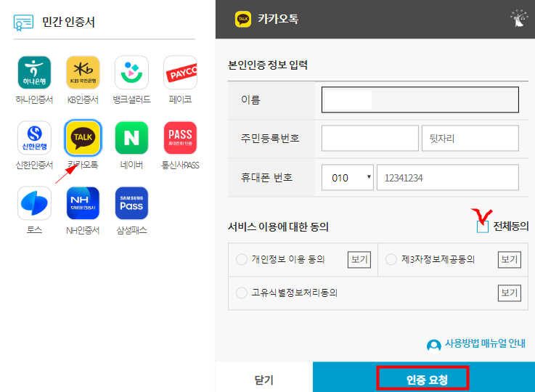The image size is (535, 392).
Task: Choose the 카카오톡 TALK icon
Action: pos(83,138)
